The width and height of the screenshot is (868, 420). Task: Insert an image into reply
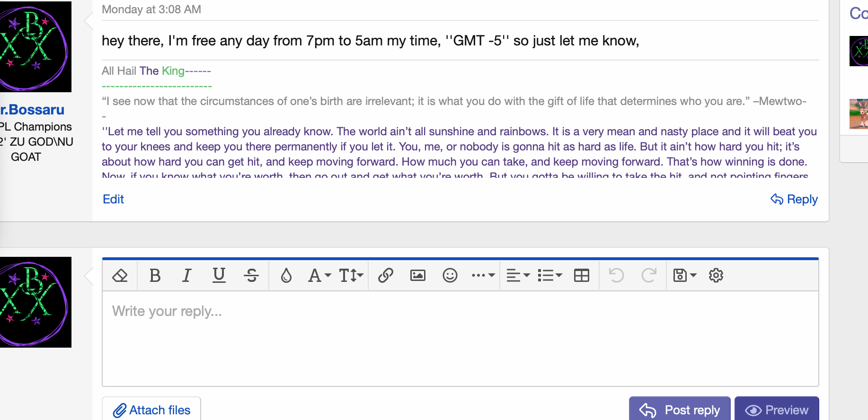417,275
